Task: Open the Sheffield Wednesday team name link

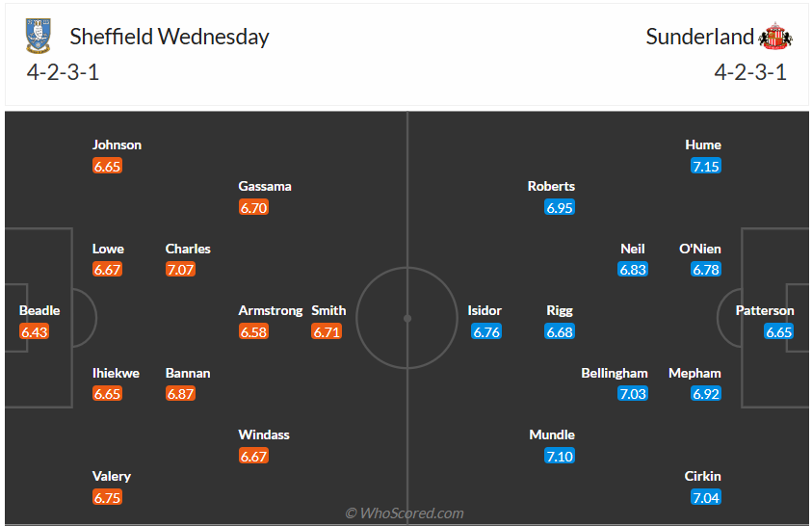Action: coord(170,37)
